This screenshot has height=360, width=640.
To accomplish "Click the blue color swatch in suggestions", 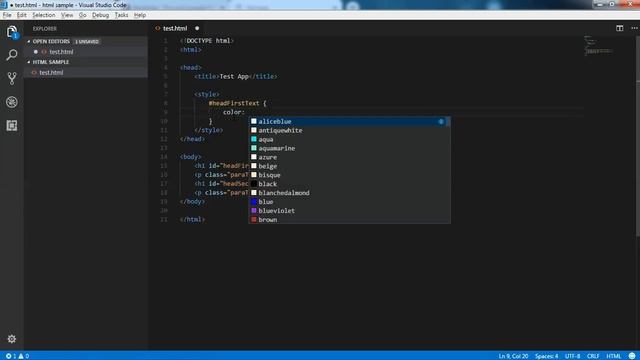I will click(x=254, y=202).
